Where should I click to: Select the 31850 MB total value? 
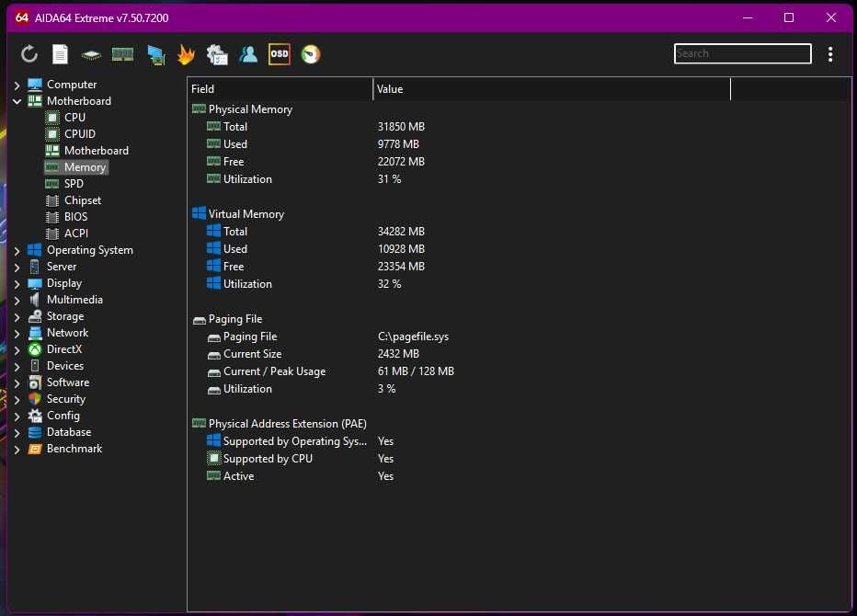click(x=401, y=127)
